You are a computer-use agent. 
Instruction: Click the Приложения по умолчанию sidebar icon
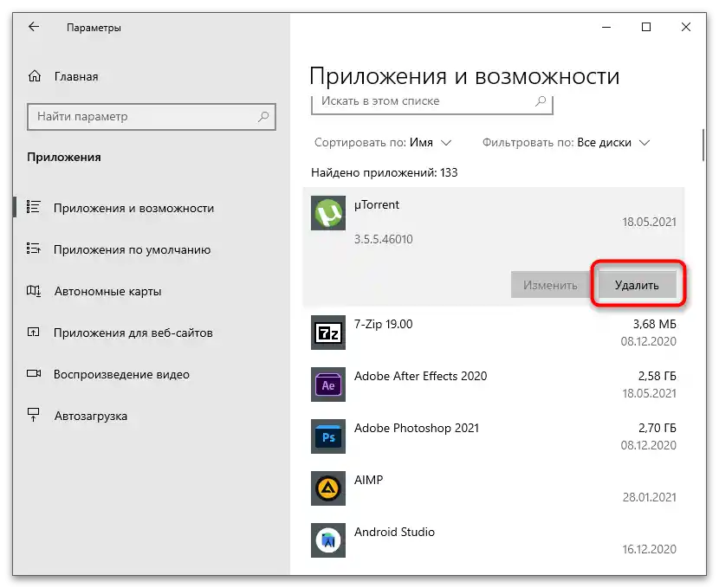34,249
